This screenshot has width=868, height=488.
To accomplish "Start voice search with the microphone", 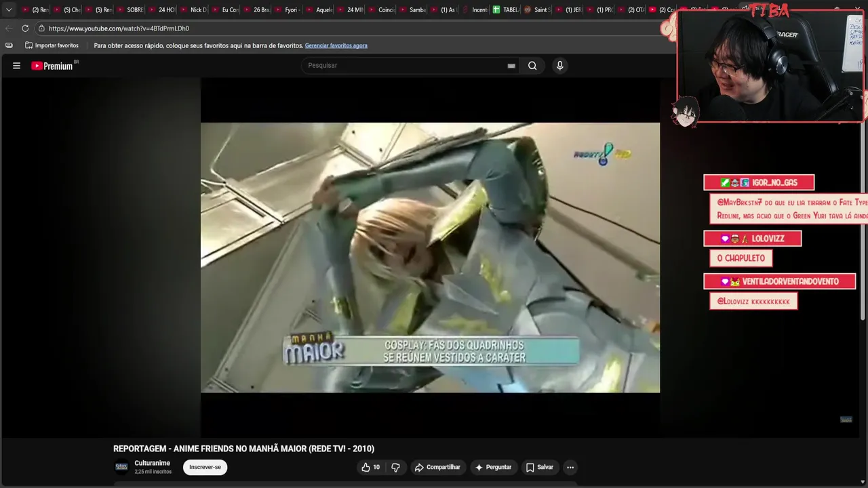I will 559,66.
